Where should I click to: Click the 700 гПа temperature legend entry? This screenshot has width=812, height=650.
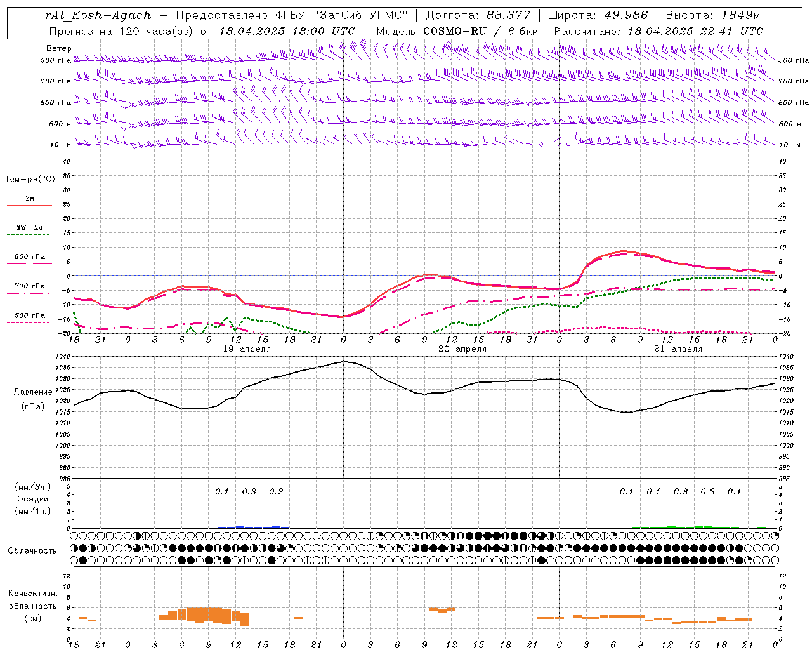pyautogui.click(x=29, y=286)
